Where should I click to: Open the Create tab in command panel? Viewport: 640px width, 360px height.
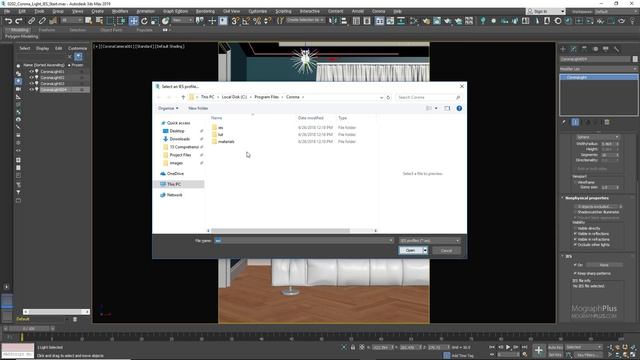click(x=563, y=49)
